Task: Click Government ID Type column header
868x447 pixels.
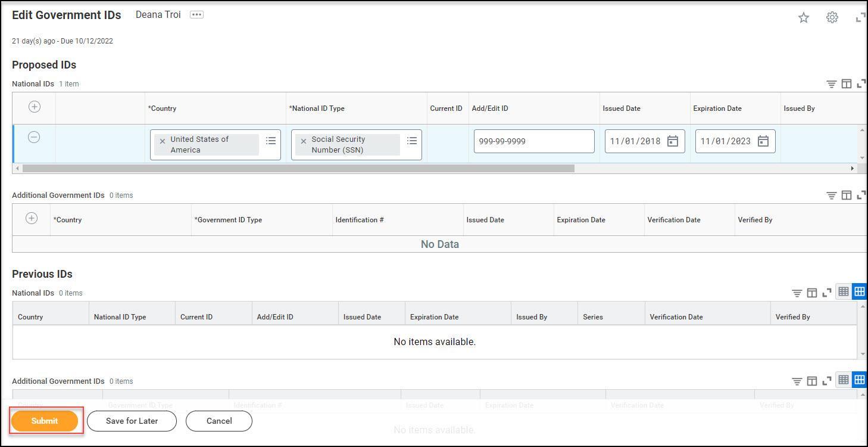Action: click(x=228, y=220)
